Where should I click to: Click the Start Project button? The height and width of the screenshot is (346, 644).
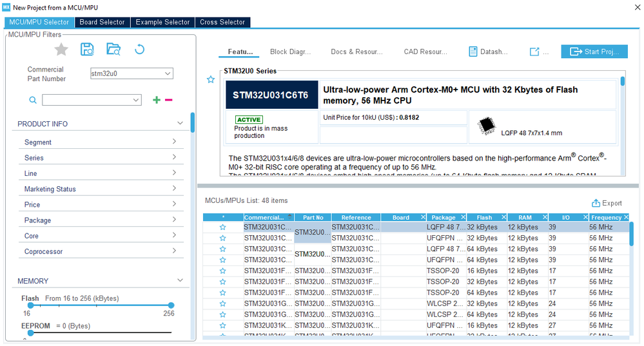(x=594, y=52)
